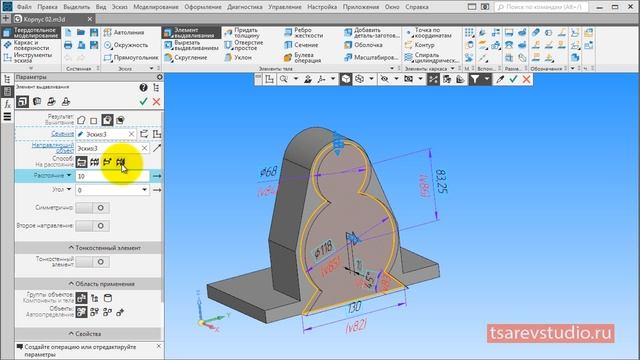Click the Parameters panel gear settings icon

(160, 77)
